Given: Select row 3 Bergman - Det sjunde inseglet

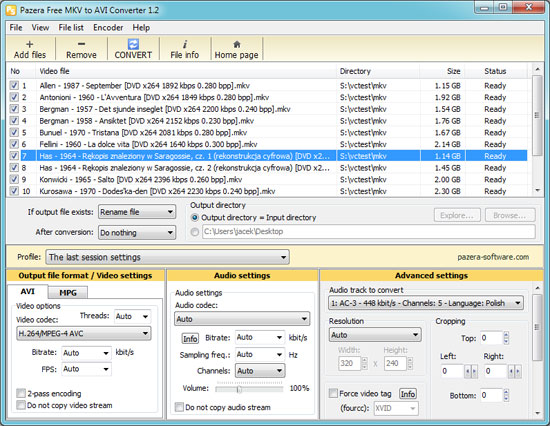Looking at the screenshot, I should tap(268, 109).
